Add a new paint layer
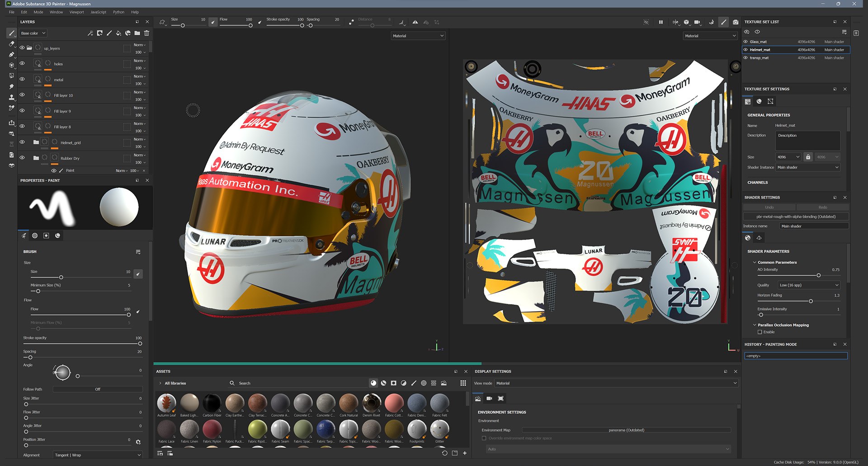Viewport: 868px width, 466px height. click(x=109, y=33)
